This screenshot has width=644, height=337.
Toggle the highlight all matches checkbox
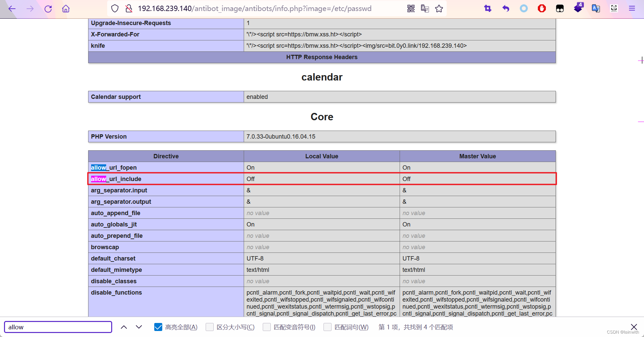[158, 327]
